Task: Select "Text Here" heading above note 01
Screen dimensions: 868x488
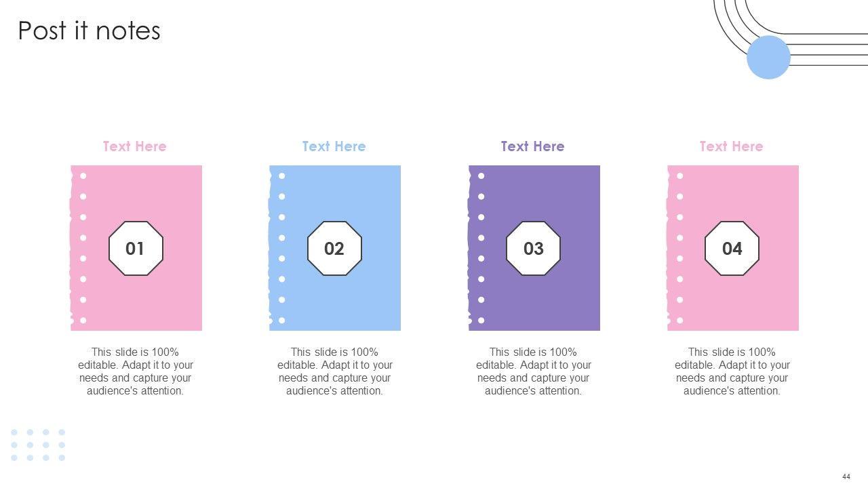Action: tap(134, 146)
